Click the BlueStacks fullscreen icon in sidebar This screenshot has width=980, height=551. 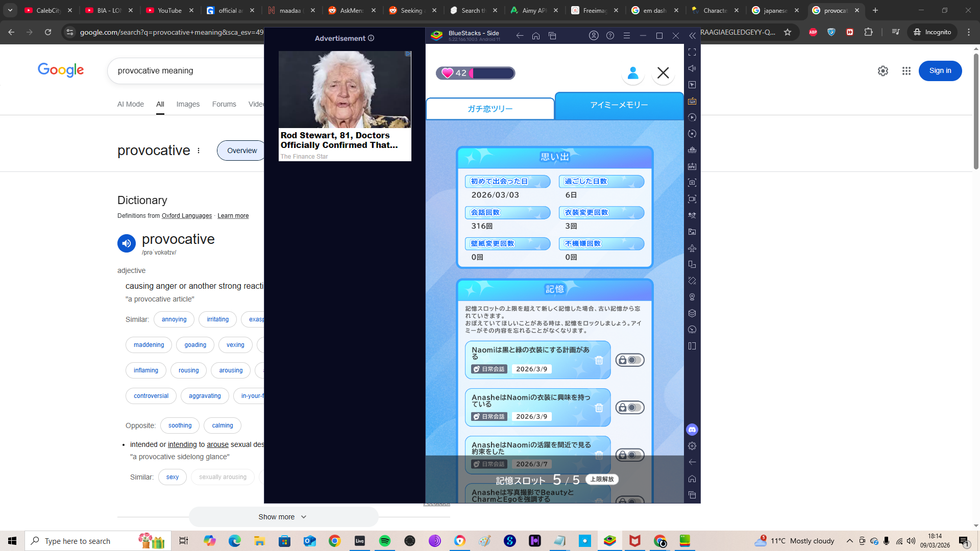[x=692, y=52]
